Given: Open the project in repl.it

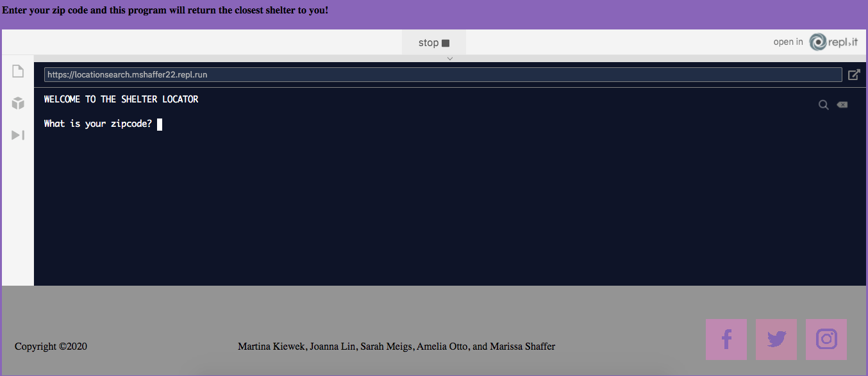Looking at the screenshot, I should coord(815,42).
